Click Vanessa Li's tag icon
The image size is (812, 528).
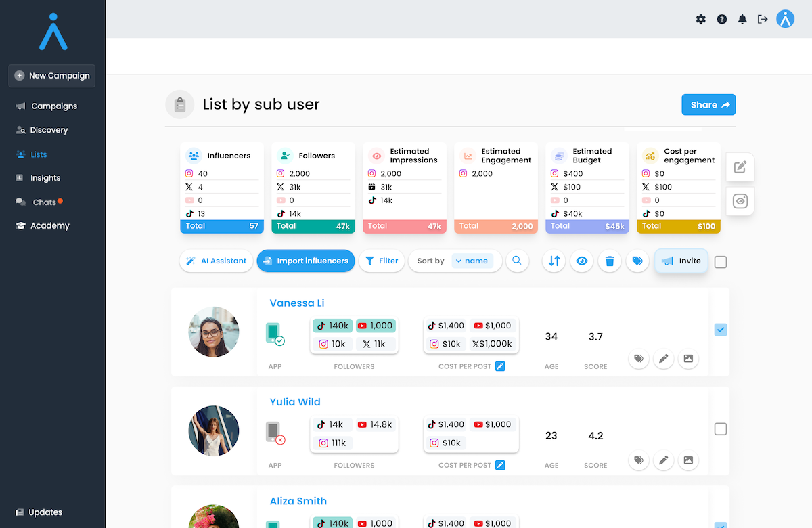[638, 359]
